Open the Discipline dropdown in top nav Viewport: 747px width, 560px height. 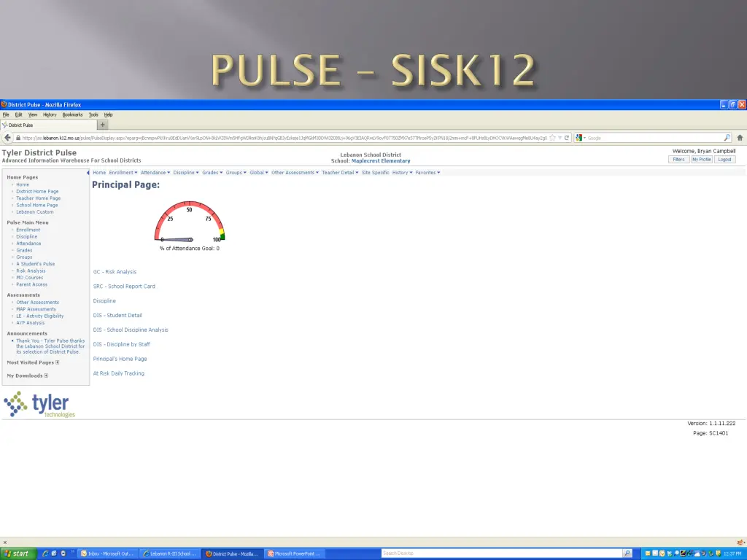click(x=186, y=172)
